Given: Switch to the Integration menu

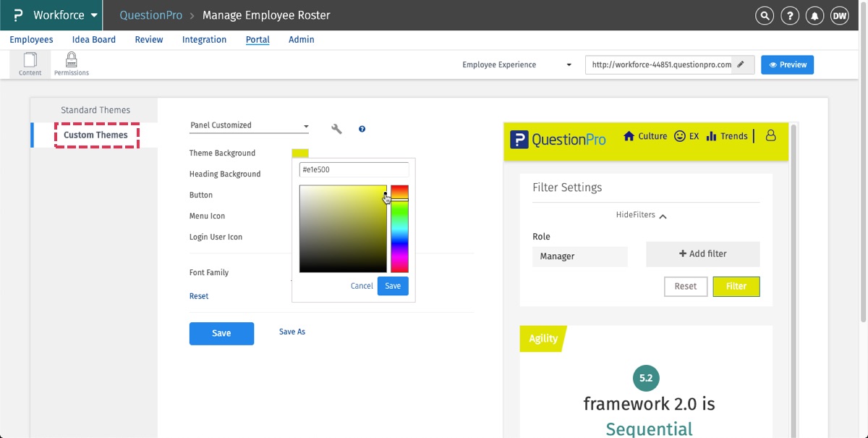Looking at the screenshot, I should pyautogui.click(x=204, y=40).
